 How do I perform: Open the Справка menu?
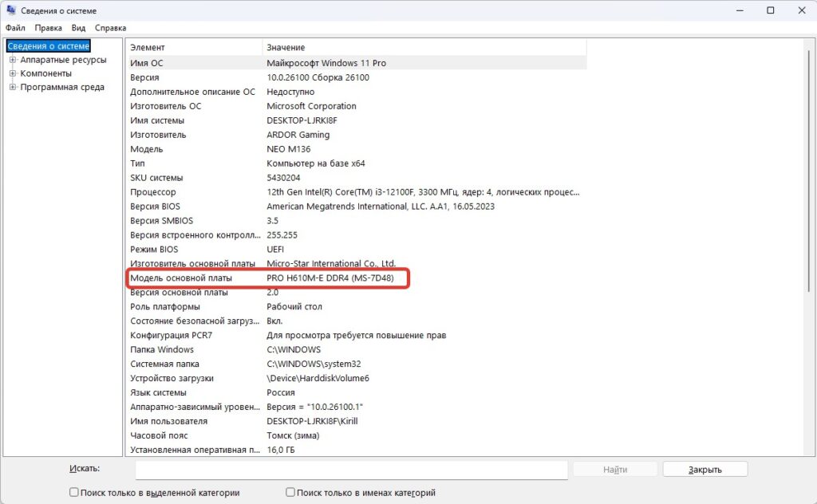pos(110,28)
